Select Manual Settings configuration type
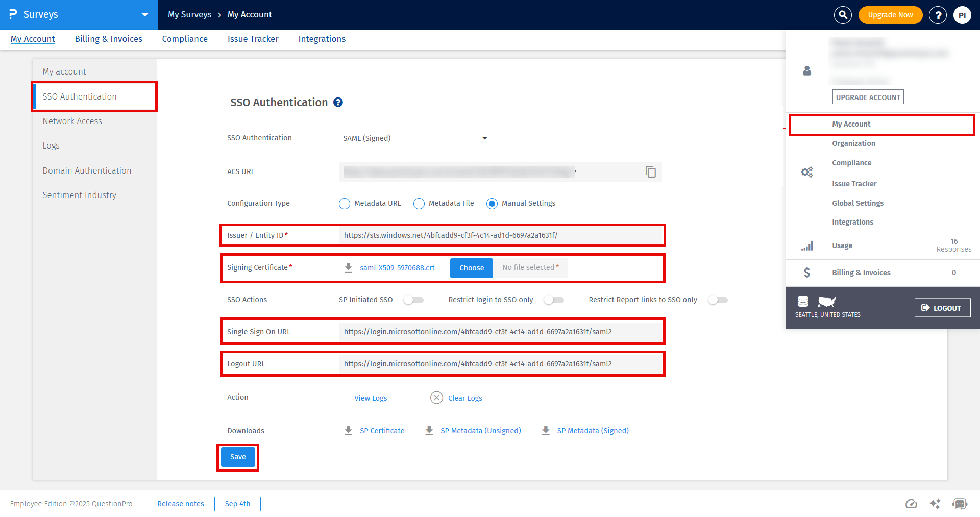The height and width of the screenshot is (517, 980). 492,204
